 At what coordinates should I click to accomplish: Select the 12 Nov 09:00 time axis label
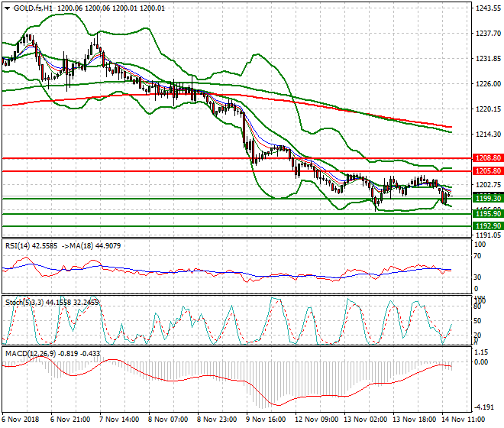tap(316, 420)
